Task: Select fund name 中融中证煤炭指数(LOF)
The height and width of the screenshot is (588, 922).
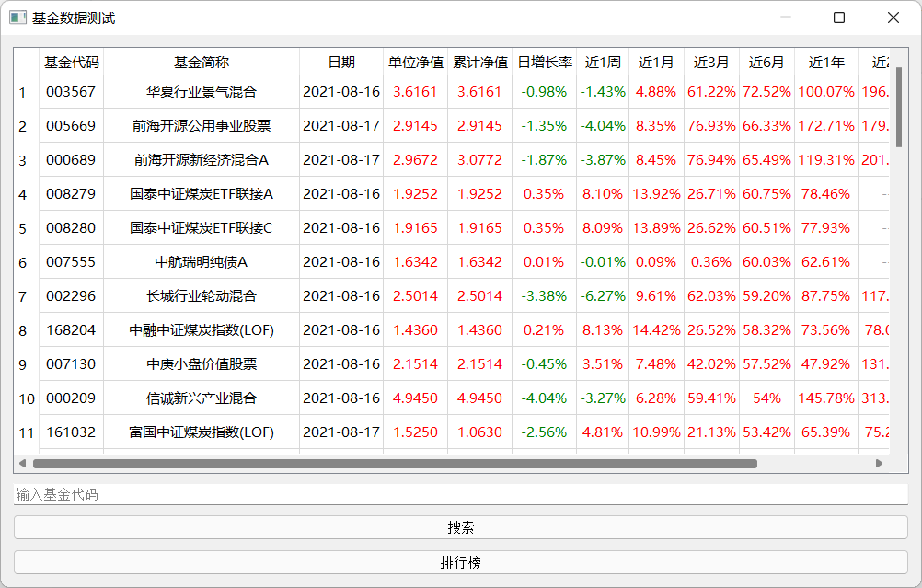Action: click(x=202, y=330)
